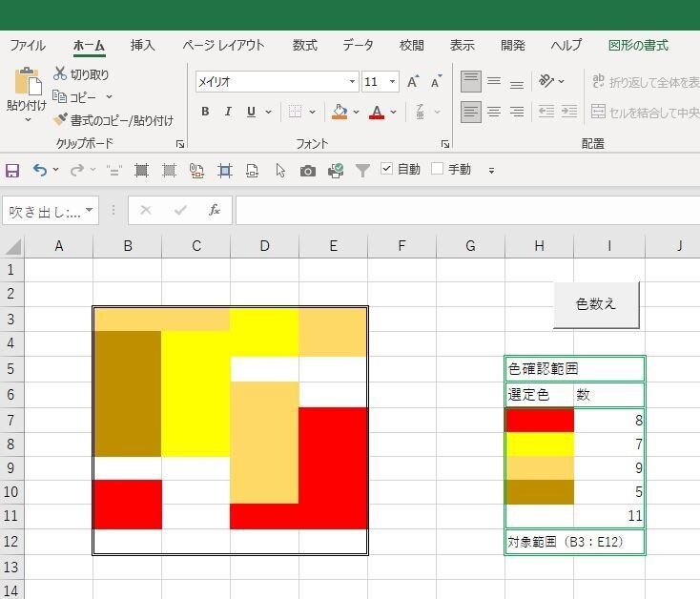Viewport: 700px width, 599px height.
Task: Select the dark gold swatch cell H10
Action: tap(539, 492)
